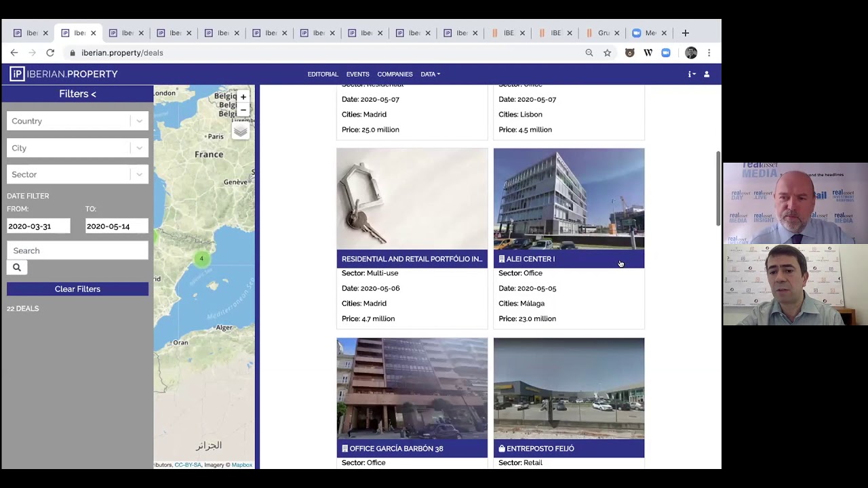Zoom out of the map with minus
Screen dimensions: 868x488
(243, 110)
